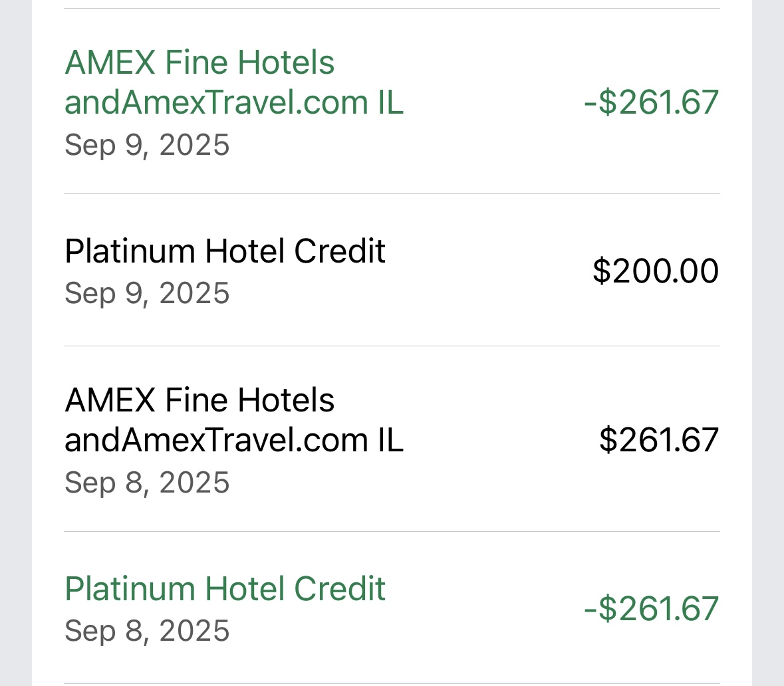Click Sep 8 date under black AMEX entry

[147, 483]
